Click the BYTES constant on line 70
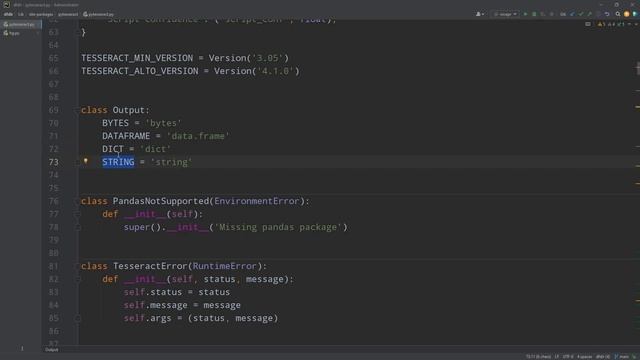Image resolution: width=640 pixels, height=360 pixels. point(116,123)
